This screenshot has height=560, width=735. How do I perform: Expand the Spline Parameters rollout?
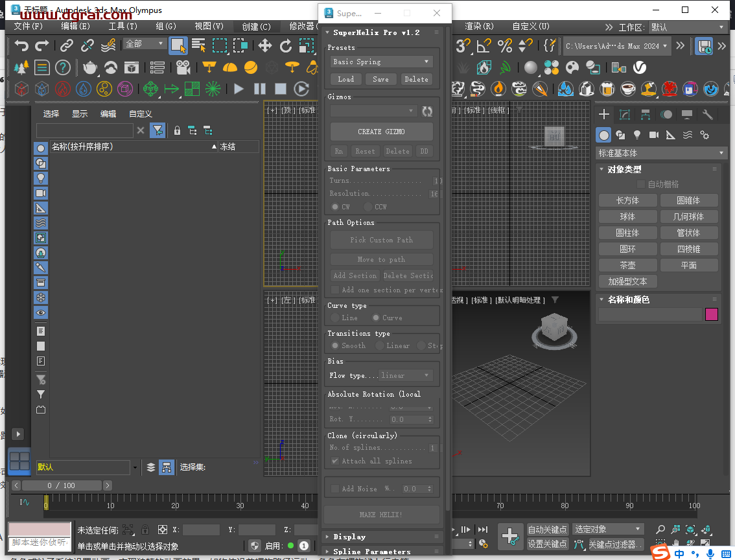(x=372, y=552)
